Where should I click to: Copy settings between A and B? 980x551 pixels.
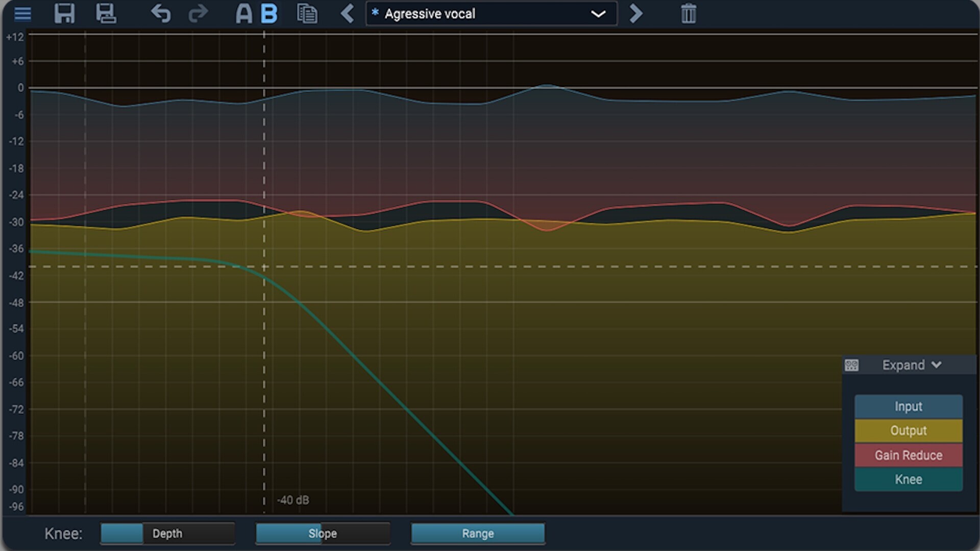point(307,14)
